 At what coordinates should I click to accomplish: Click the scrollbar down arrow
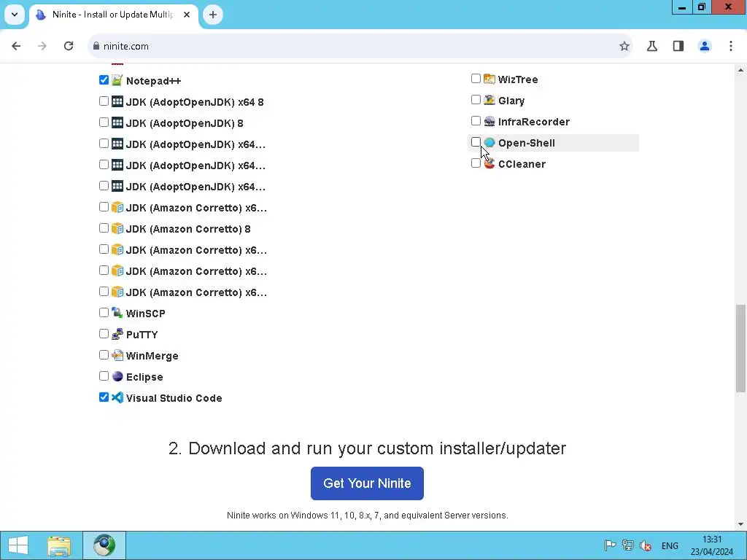coord(740,524)
